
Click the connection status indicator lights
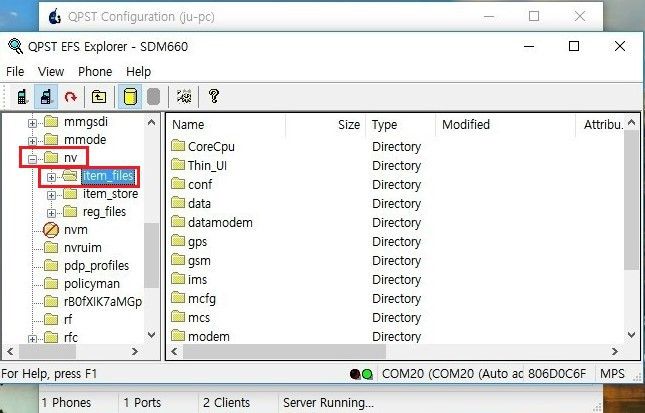[x=361, y=374]
